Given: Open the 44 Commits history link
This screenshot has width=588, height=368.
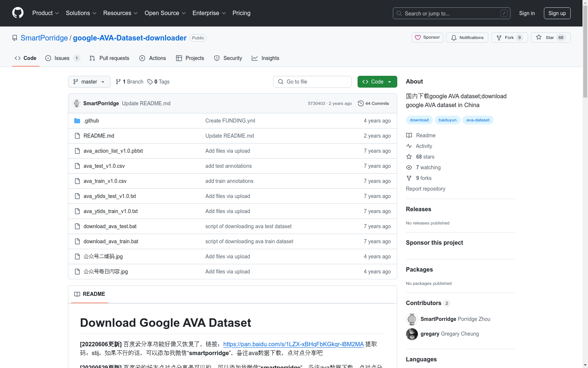Looking at the screenshot, I should (x=373, y=103).
